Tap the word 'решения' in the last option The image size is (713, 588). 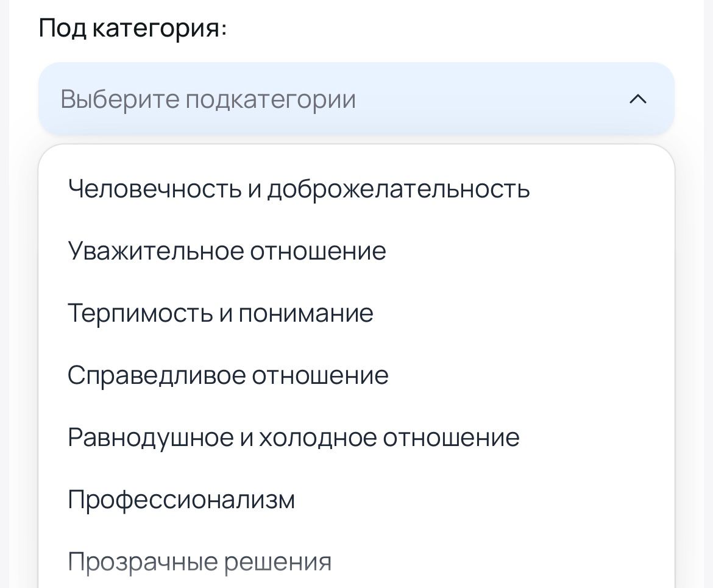point(278,561)
